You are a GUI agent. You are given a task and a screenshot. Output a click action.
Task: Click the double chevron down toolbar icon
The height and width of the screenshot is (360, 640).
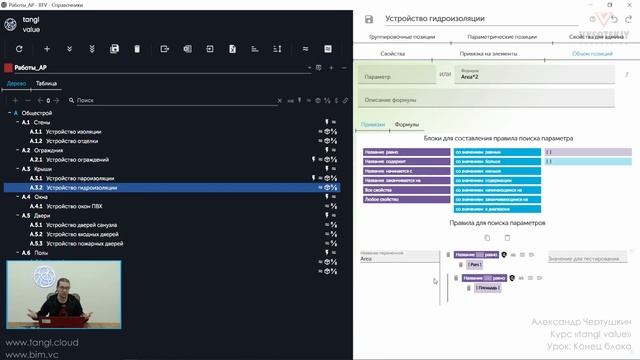pyautogui.click(x=69, y=49)
